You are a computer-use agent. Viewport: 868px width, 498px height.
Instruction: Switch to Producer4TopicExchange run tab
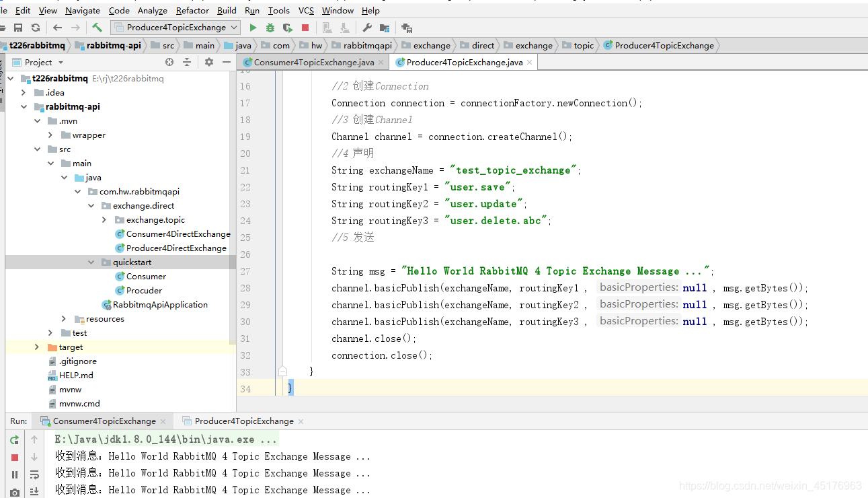(244, 421)
